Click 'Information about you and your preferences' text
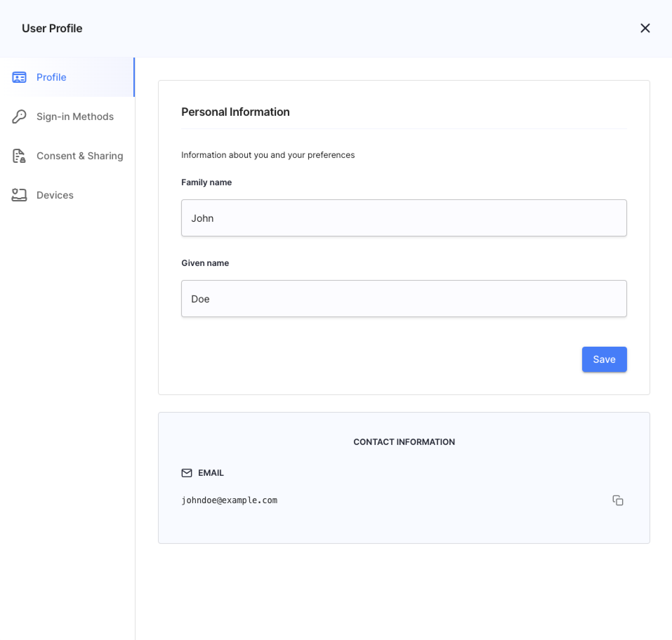The height and width of the screenshot is (640, 672). [x=268, y=155]
